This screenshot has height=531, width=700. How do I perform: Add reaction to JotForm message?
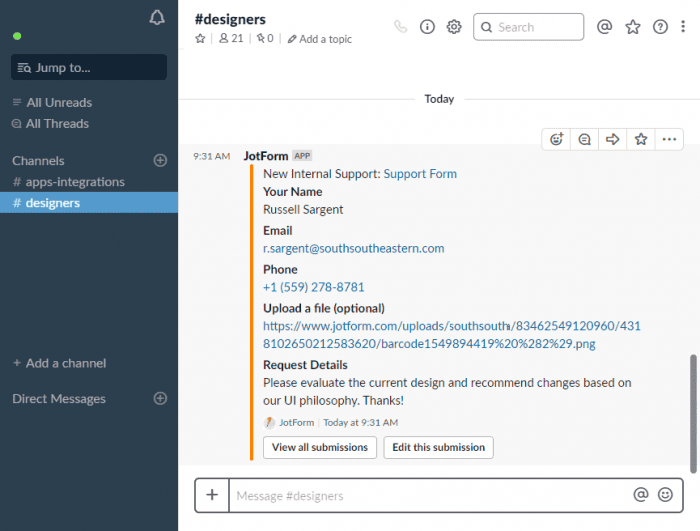pos(557,140)
